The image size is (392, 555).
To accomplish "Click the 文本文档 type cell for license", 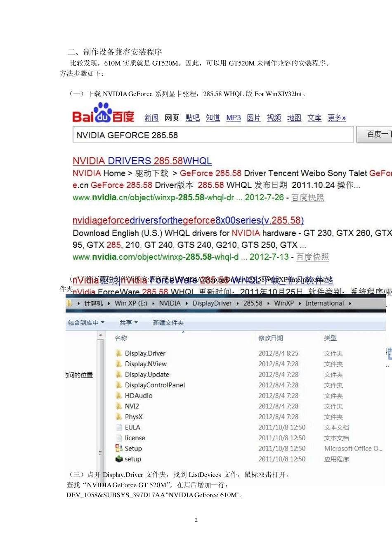I will (337, 438).
